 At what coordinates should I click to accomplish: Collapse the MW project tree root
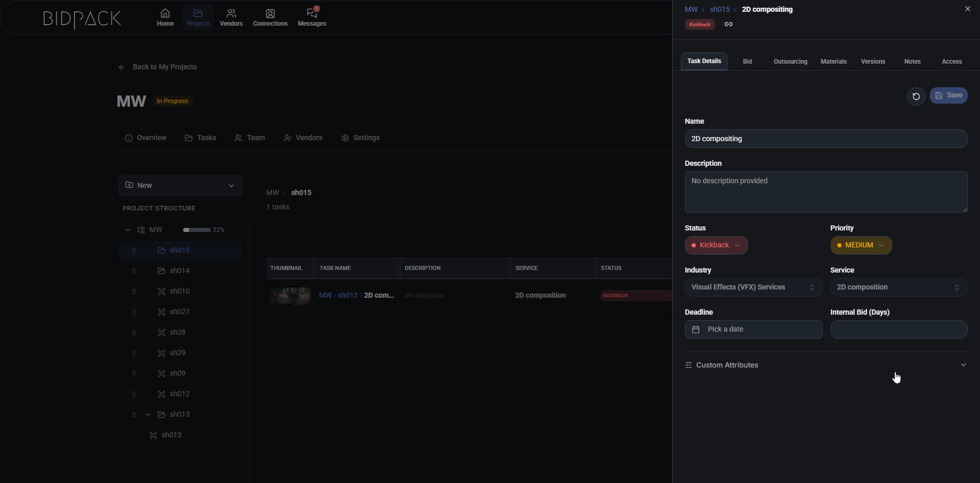coord(128,230)
